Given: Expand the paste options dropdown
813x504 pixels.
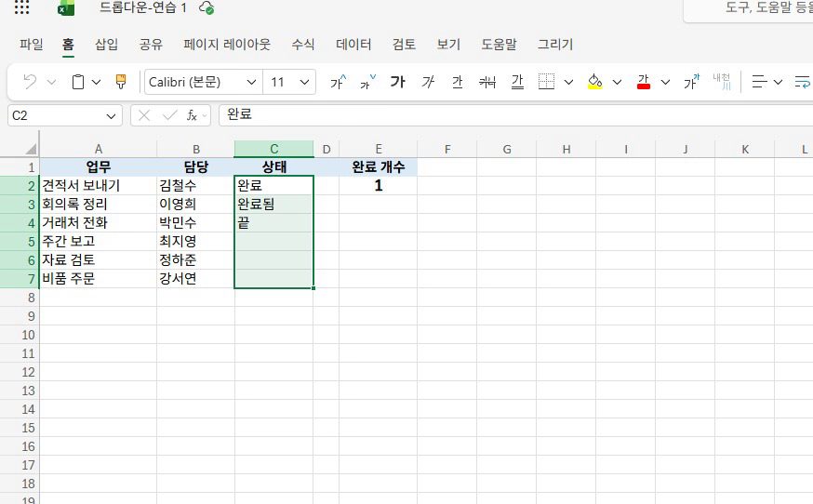Looking at the screenshot, I should point(97,82).
